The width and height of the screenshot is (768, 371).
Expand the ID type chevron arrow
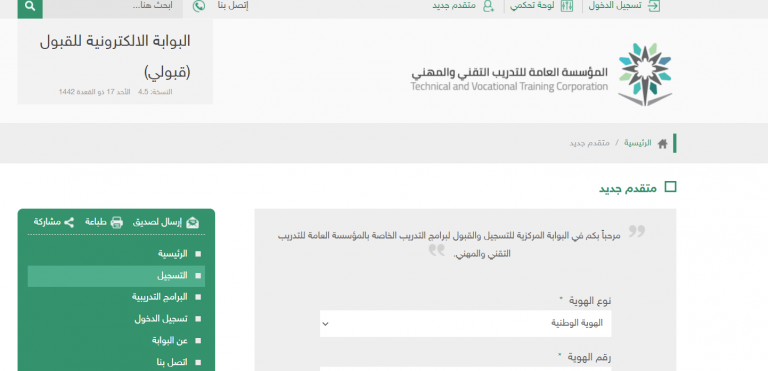[x=326, y=324]
